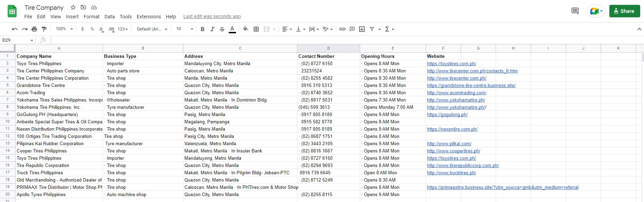Activate the Paint format roller icon
The width and height of the screenshot is (644, 202).
tap(44, 29)
